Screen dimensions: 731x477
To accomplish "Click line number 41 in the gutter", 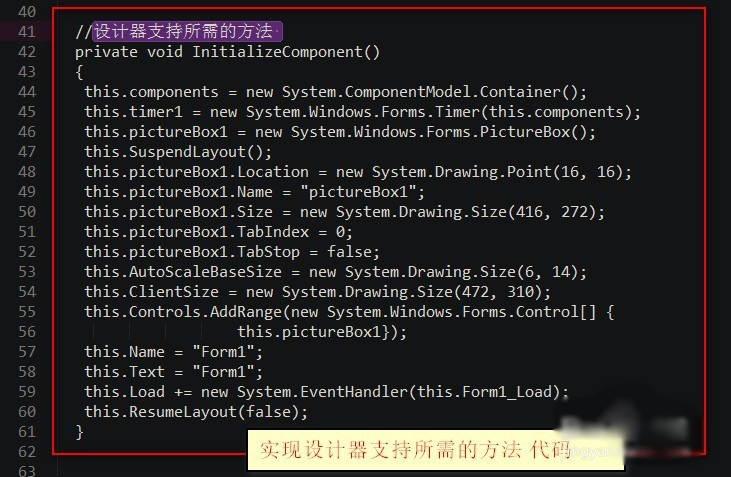I will [x=27, y=32].
